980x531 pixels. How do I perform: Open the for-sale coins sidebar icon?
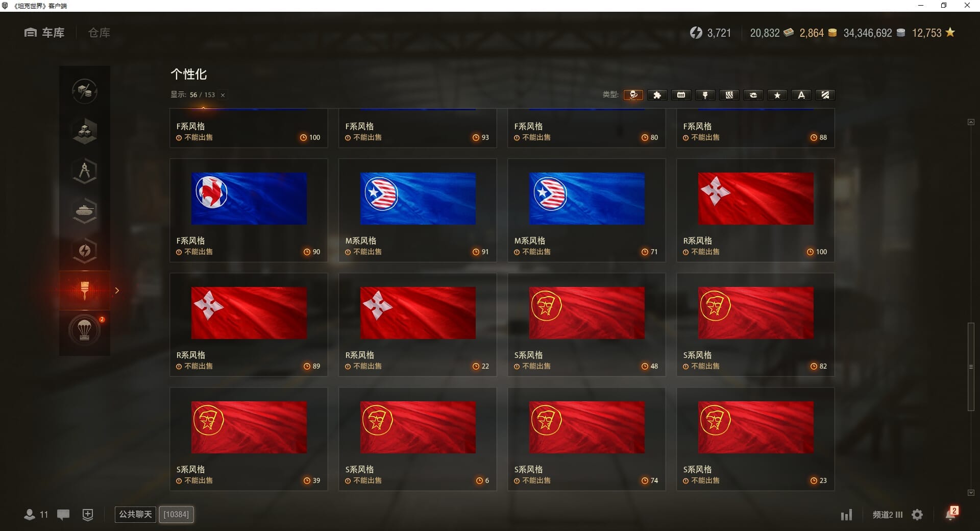point(85,91)
